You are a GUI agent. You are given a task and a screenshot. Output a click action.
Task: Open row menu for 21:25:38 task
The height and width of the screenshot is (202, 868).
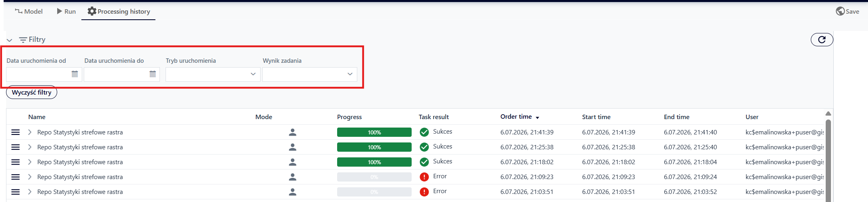pyautogui.click(x=15, y=147)
